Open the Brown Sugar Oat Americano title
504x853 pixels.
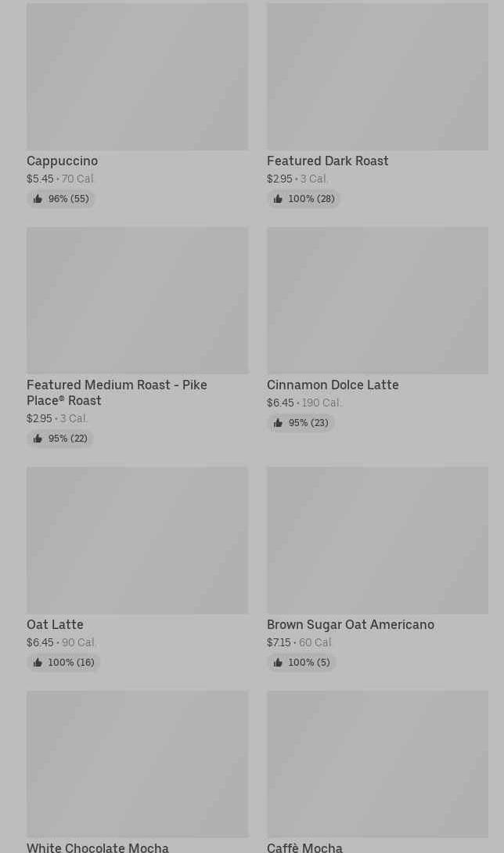[350, 624]
